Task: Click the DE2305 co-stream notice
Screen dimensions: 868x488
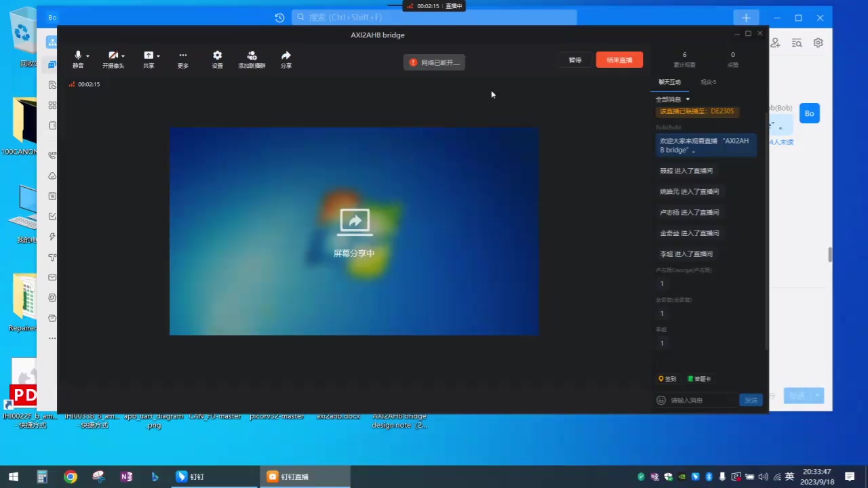Action: click(697, 111)
